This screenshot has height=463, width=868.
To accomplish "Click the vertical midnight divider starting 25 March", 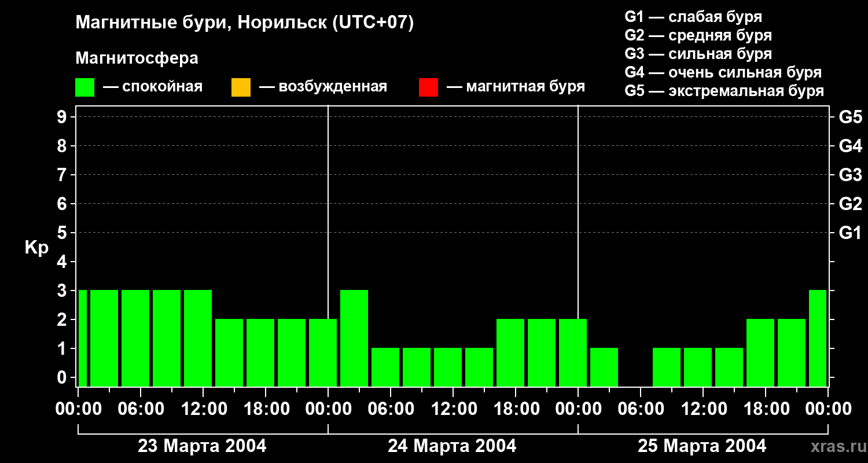I will pyautogui.click(x=578, y=211).
